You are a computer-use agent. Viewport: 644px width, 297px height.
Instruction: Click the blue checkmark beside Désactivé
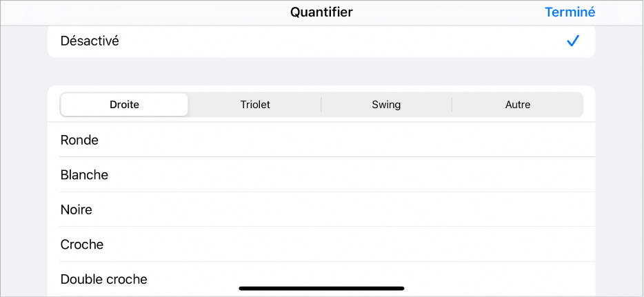(x=572, y=41)
